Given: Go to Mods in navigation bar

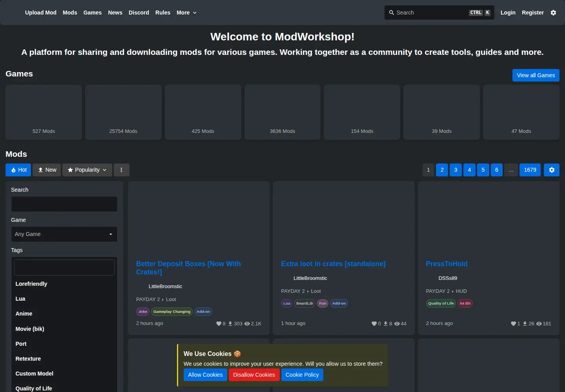Looking at the screenshot, I should pyautogui.click(x=70, y=13).
